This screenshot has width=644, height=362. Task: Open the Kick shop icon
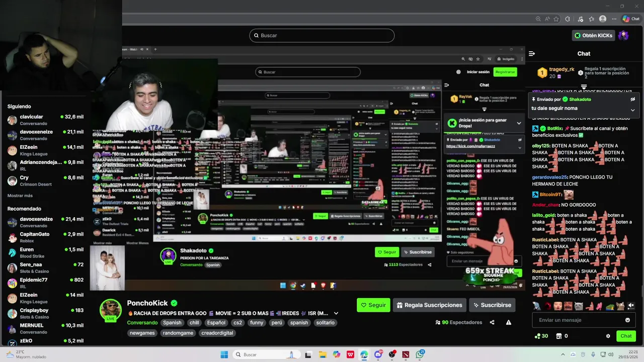(558, 336)
